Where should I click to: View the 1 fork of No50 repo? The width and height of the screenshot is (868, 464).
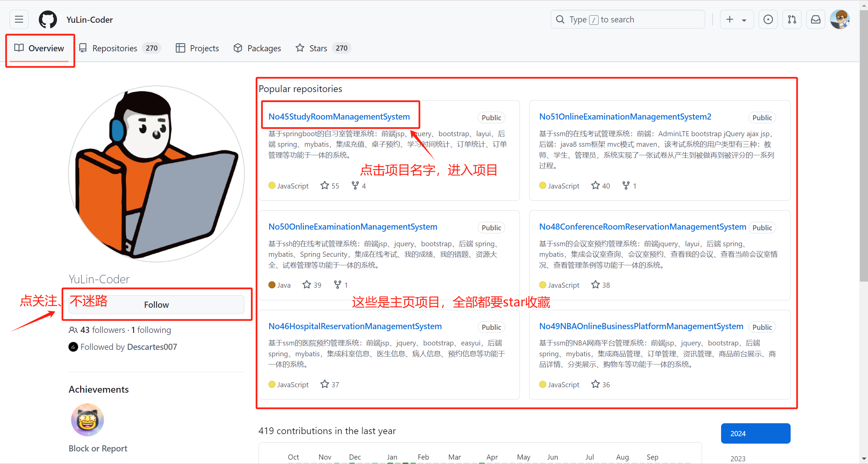click(x=341, y=285)
